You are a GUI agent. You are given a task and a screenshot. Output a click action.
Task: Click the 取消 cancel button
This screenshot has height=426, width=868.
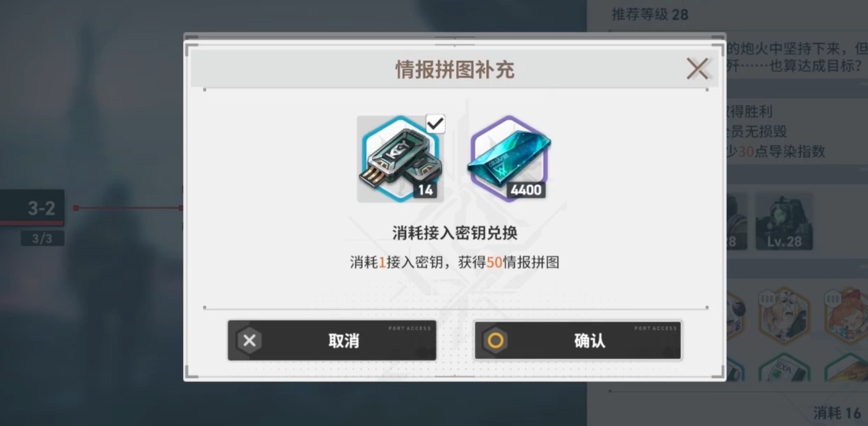tap(332, 340)
